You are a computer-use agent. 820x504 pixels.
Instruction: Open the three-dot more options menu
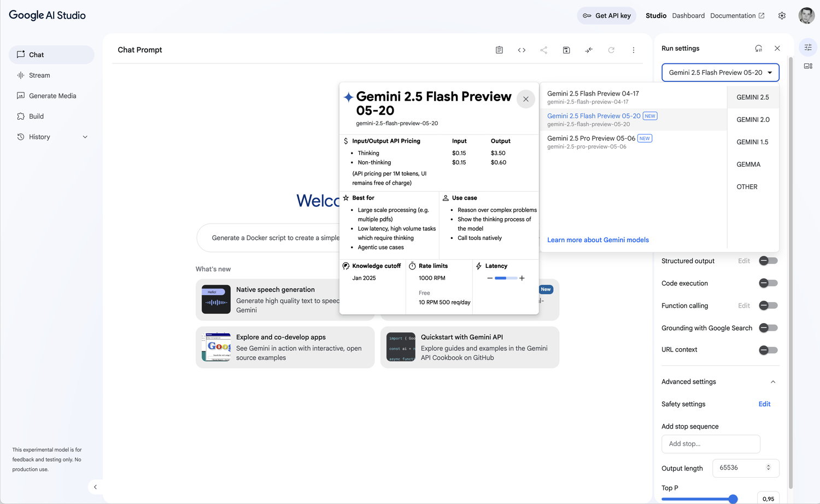pos(634,50)
